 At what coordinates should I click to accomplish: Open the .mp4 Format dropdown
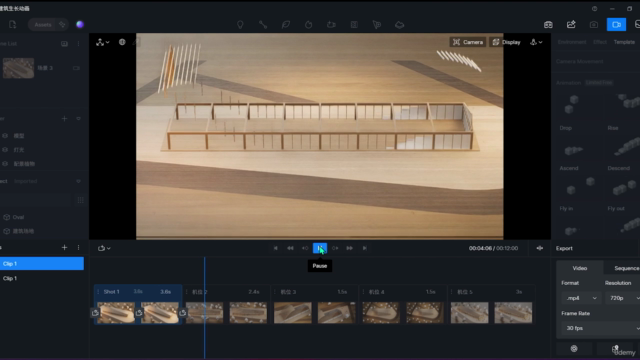(581, 298)
